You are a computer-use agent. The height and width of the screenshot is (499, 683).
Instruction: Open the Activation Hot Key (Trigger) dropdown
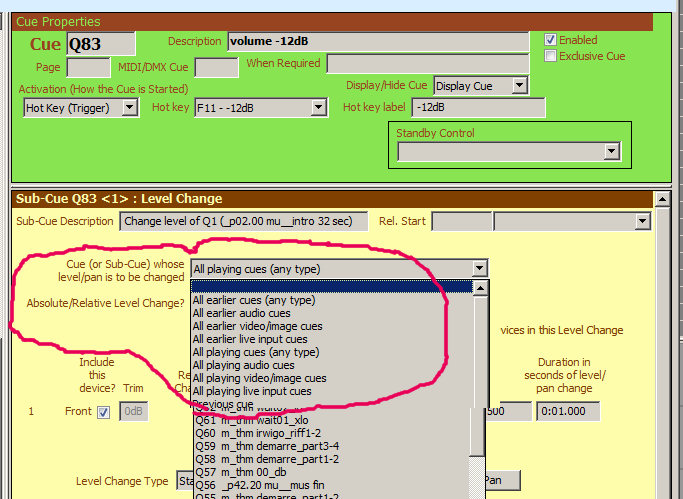(129, 107)
